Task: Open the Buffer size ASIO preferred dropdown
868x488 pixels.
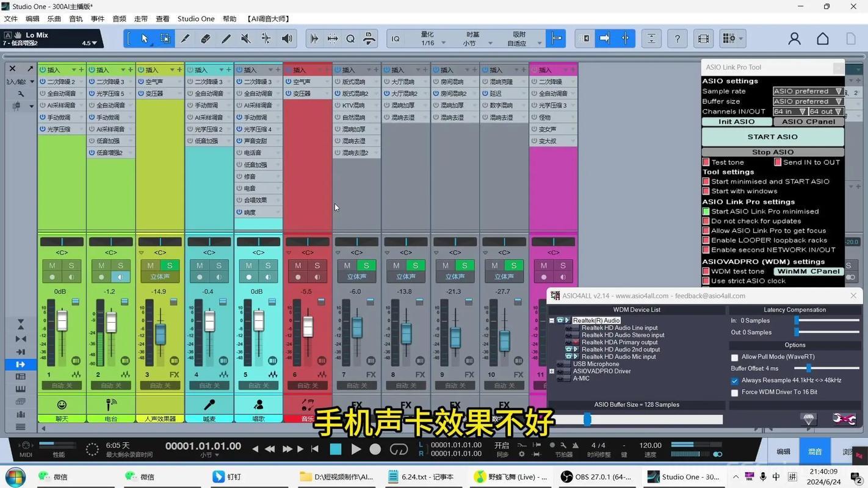Action: click(x=808, y=101)
